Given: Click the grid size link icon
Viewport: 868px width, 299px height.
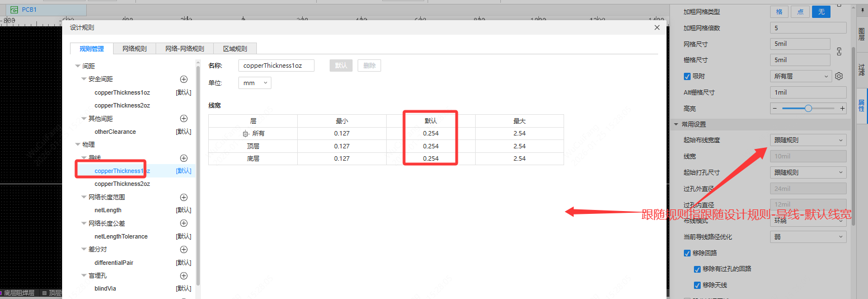Looking at the screenshot, I should (x=839, y=52).
